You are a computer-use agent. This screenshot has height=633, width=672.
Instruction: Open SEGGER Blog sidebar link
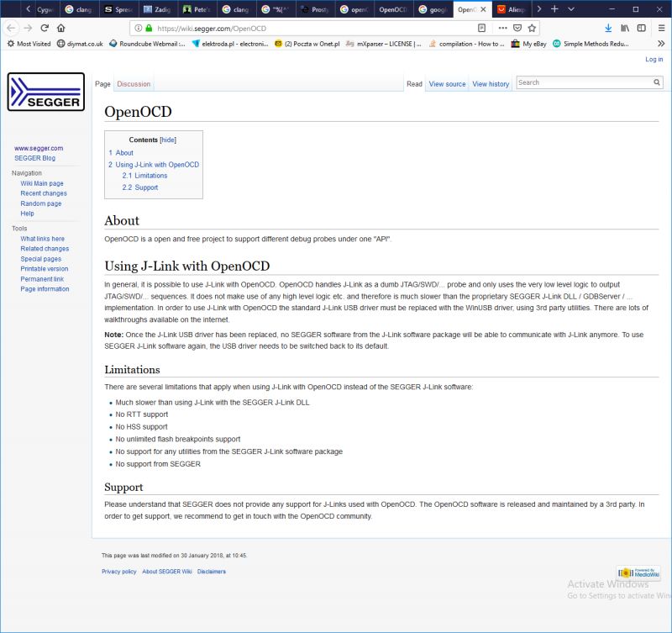pos(34,158)
